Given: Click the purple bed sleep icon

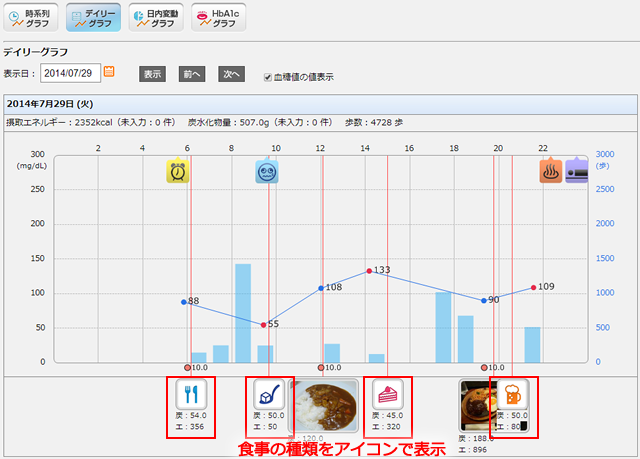Looking at the screenshot, I should (578, 171).
